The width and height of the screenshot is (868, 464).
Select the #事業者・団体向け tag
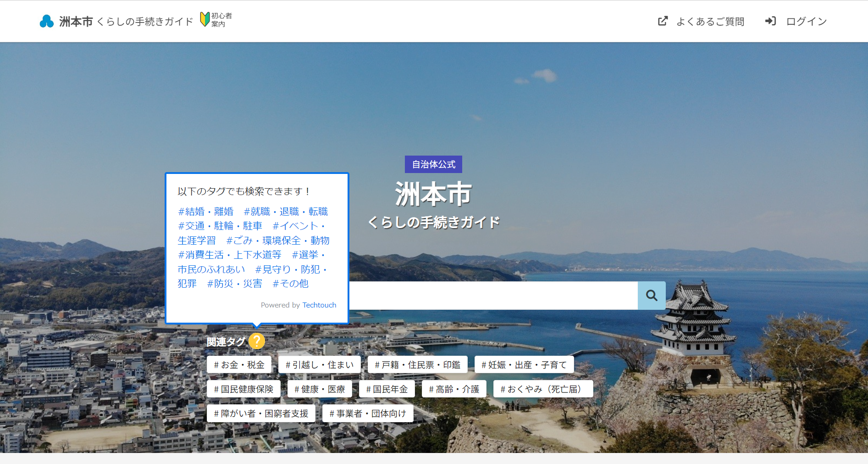pos(368,413)
